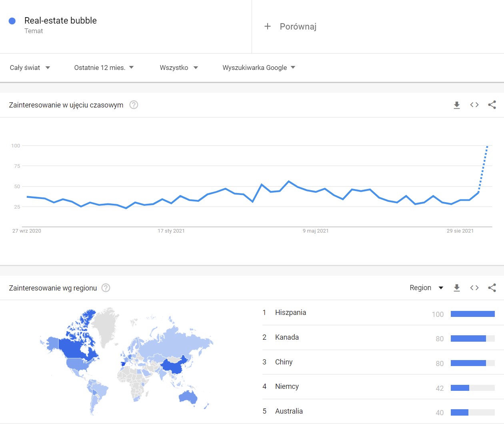Download the regional interest data

click(457, 288)
